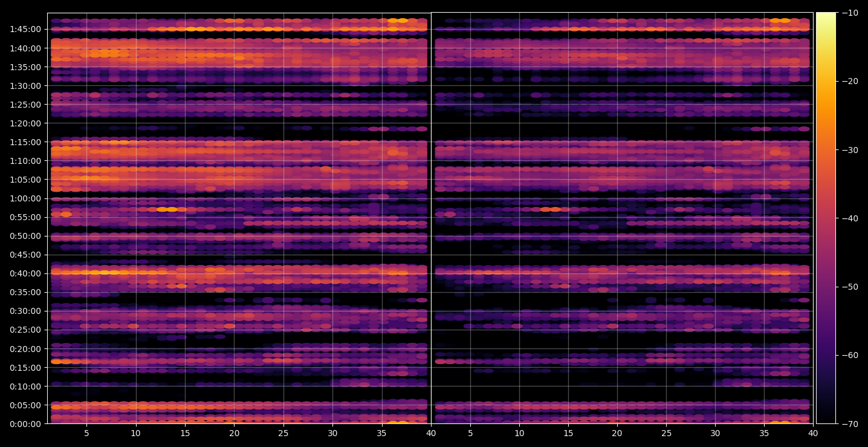868x447 pixels.
Task: Click the 1:00:00 time axis label
Action: coord(25,198)
